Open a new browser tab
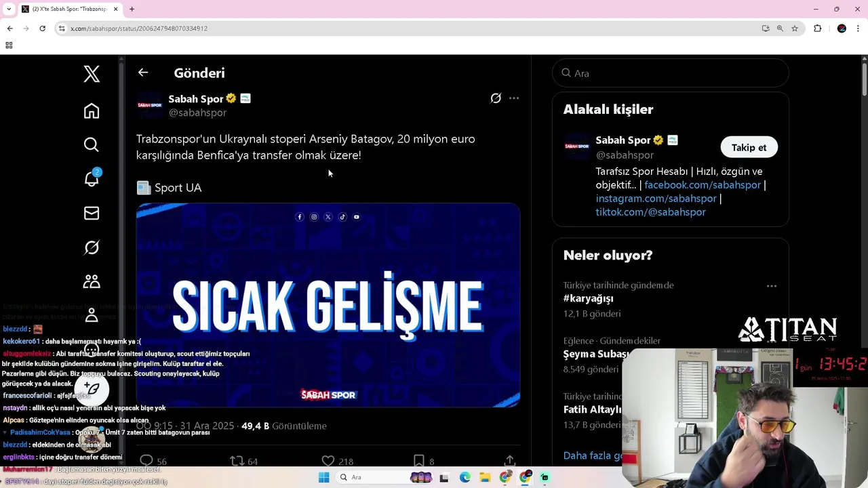 coord(132,9)
